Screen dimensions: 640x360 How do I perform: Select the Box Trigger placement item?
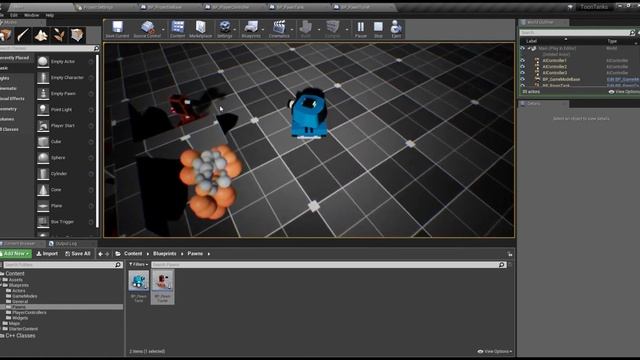tap(65, 222)
